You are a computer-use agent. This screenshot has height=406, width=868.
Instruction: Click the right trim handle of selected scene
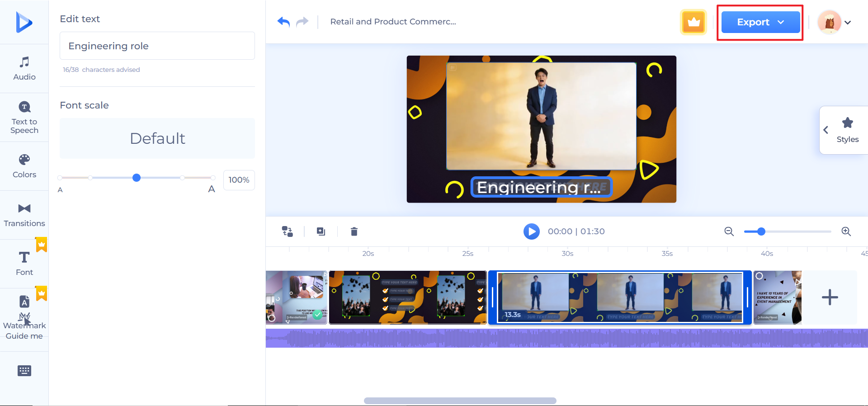[747, 297]
